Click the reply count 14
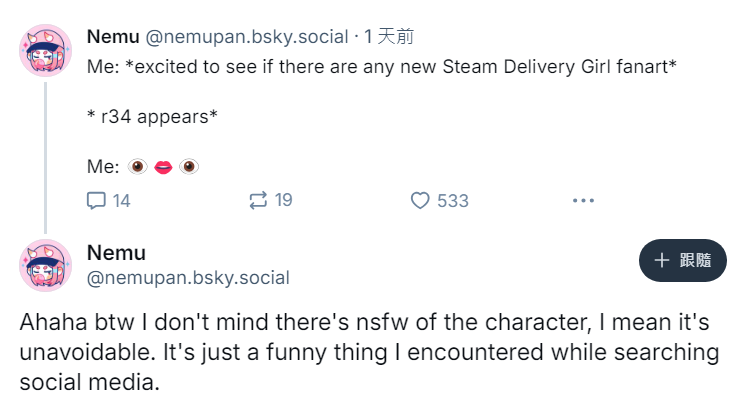741x400 pixels. [121, 200]
